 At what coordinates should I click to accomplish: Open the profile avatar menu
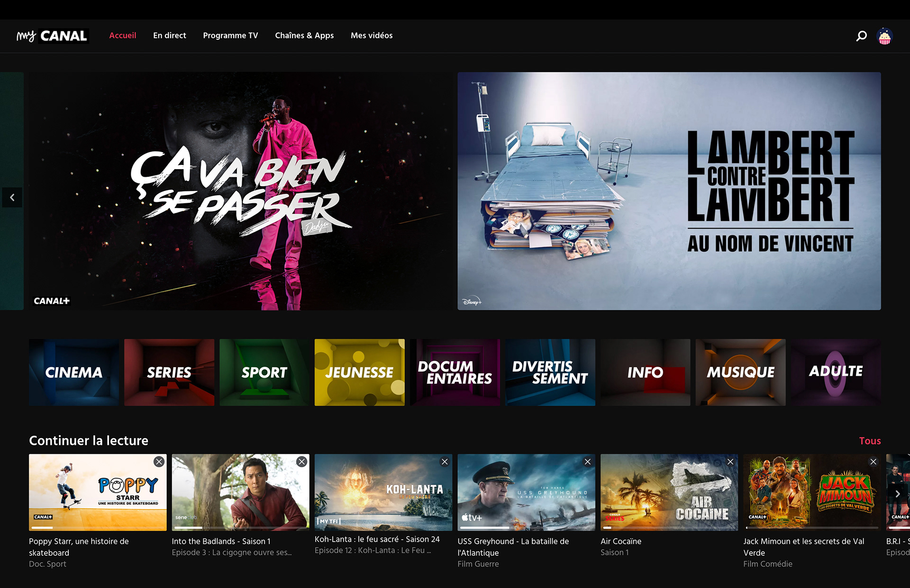(x=884, y=36)
